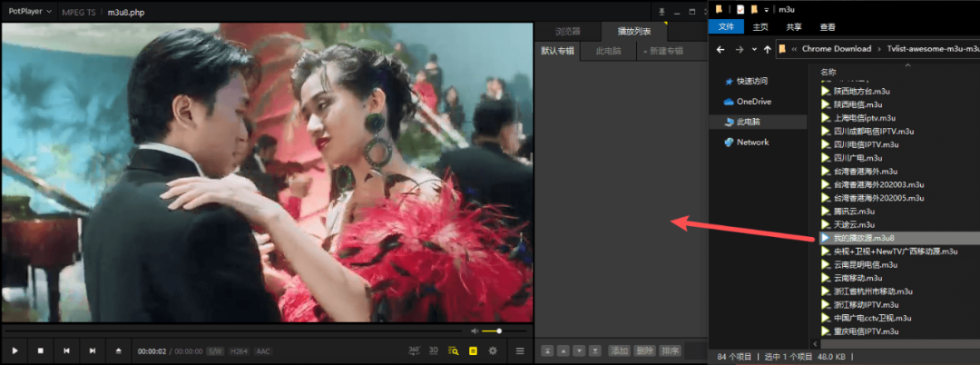
Task: Select Network in navigation pane
Action: tap(752, 142)
